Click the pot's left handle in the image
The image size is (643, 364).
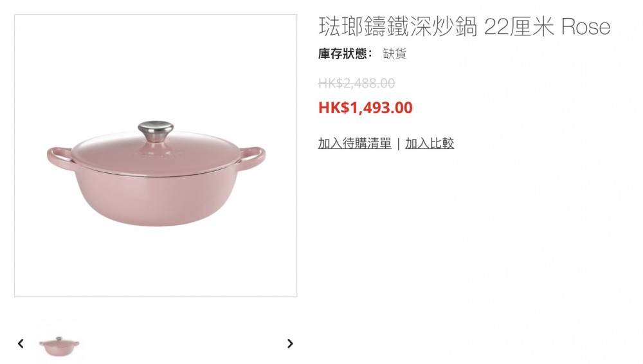pyautogui.click(x=60, y=158)
